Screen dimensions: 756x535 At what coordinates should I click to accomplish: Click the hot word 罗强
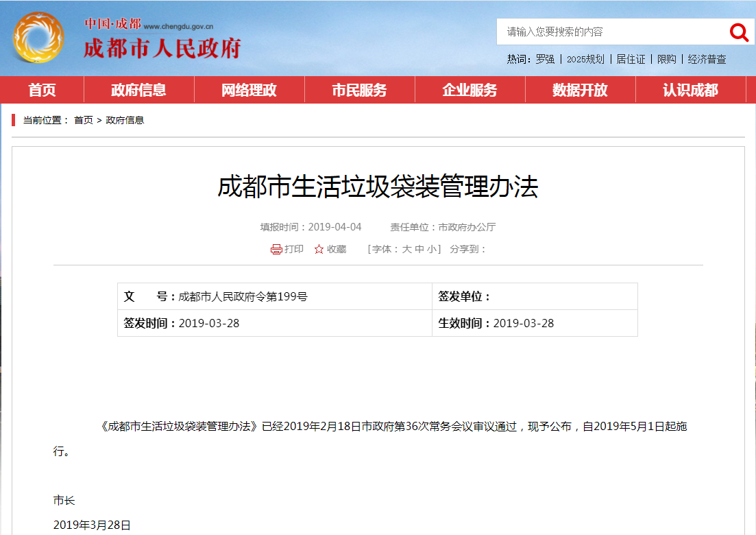click(x=545, y=60)
